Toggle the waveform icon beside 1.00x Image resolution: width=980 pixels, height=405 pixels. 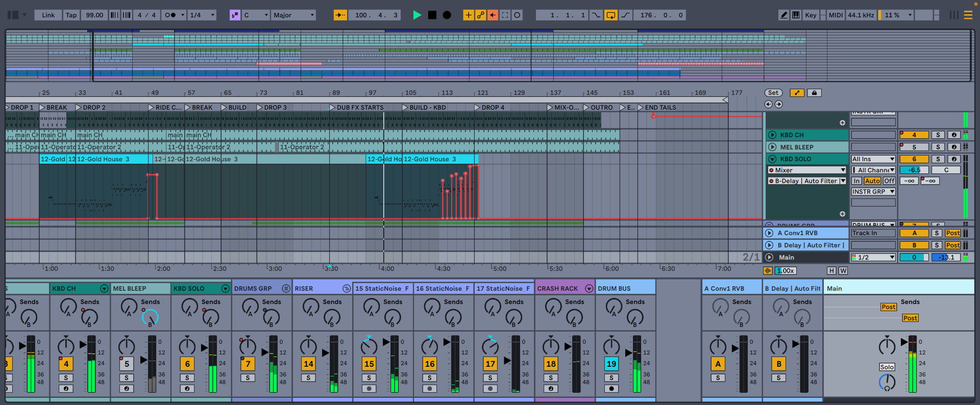point(768,271)
